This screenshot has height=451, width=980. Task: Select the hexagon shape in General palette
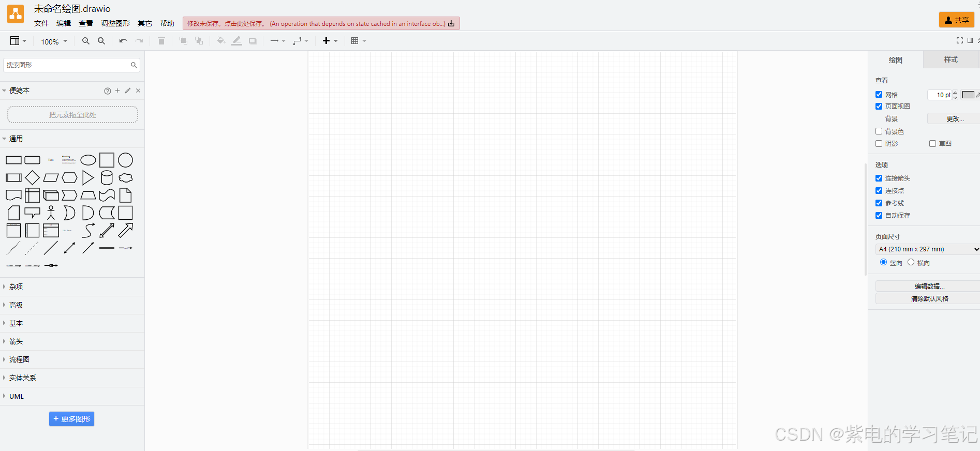(69, 178)
